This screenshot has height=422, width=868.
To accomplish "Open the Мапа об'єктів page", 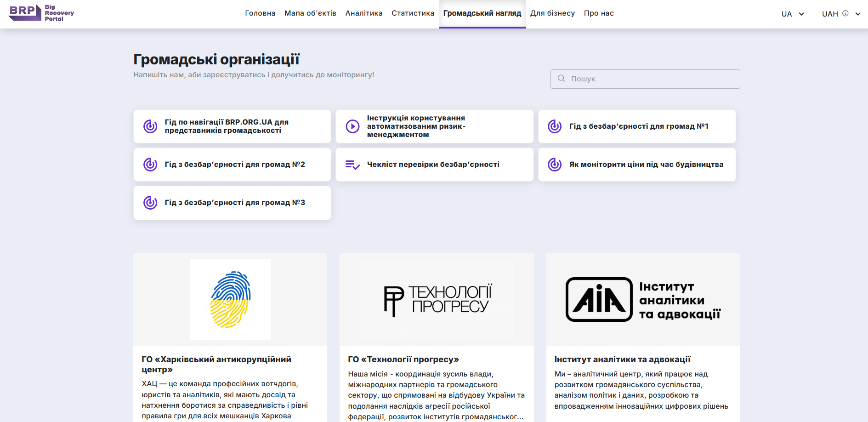I will coord(310,13).
